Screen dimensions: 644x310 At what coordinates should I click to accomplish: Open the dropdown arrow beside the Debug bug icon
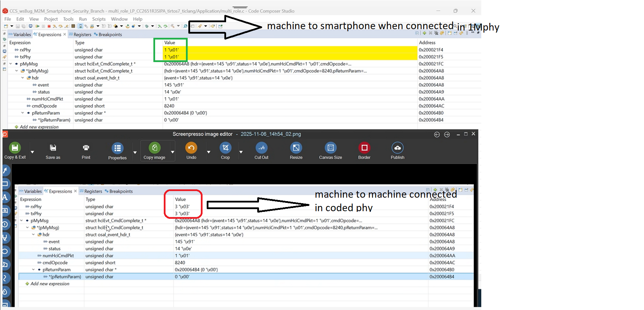[x=152, y=26]
